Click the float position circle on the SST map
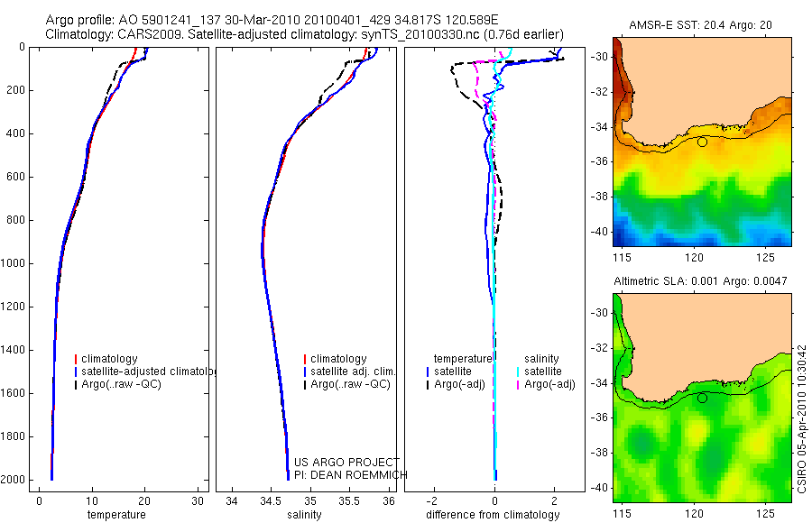This screenshot has width=812, height=523. tap(702, 142)
